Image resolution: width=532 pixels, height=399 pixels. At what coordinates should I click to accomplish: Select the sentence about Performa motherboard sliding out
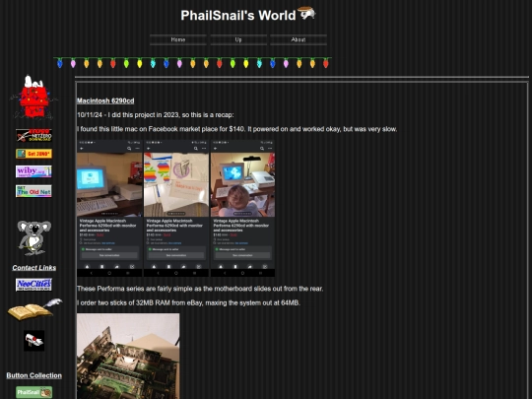(x=200, y=289)
